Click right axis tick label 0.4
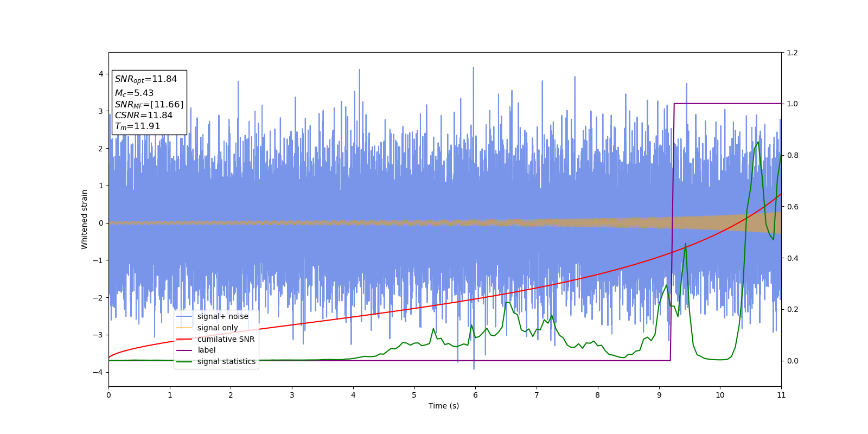868x434 pixels. (792, 258)
